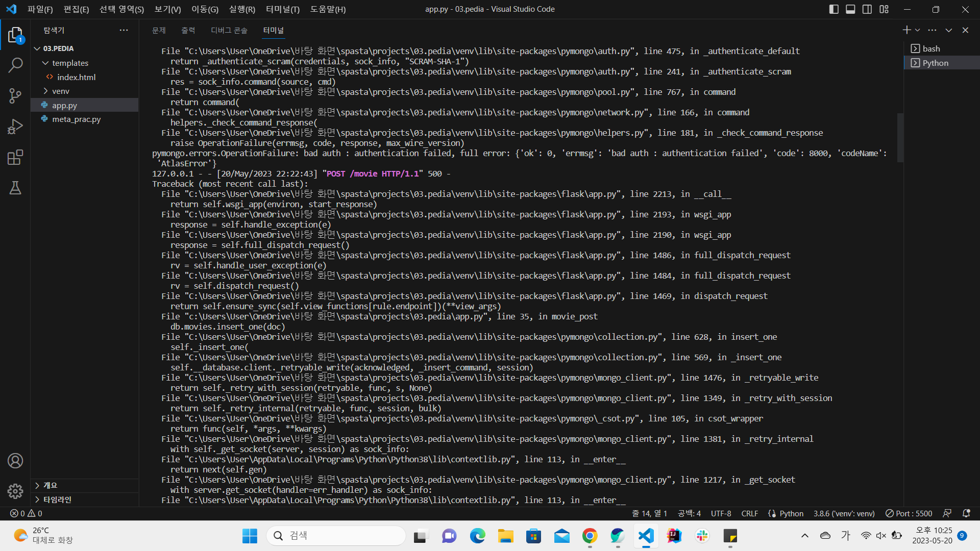Open the launch profile dropdown next to plus
This screenshot has width=980, height=551.
click(917, 30)
